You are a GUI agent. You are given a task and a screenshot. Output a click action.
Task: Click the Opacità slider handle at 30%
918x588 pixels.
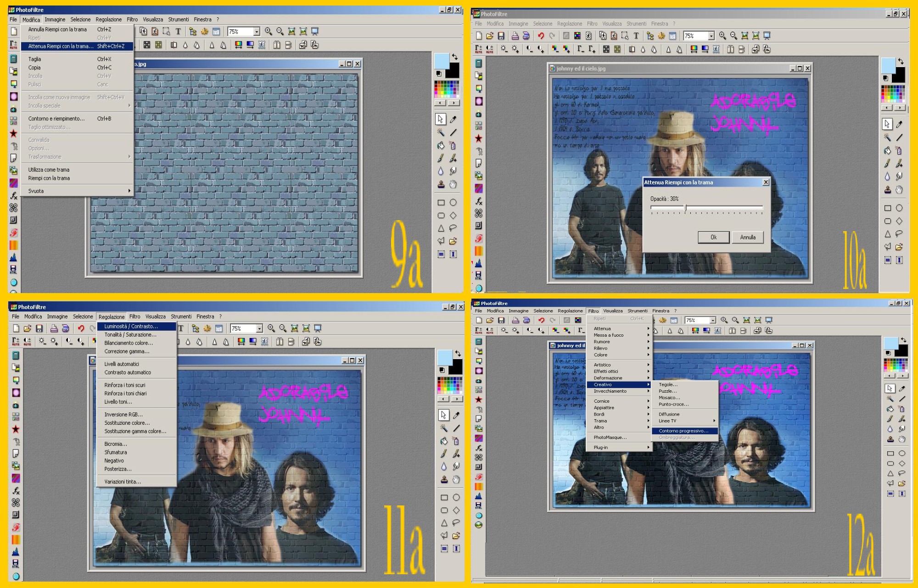[x=685, y=208]
